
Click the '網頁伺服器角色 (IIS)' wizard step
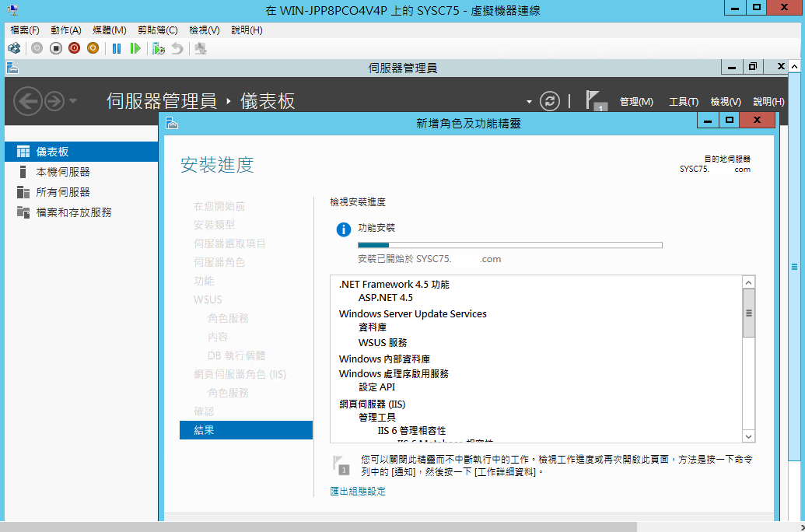coord(240,374)
